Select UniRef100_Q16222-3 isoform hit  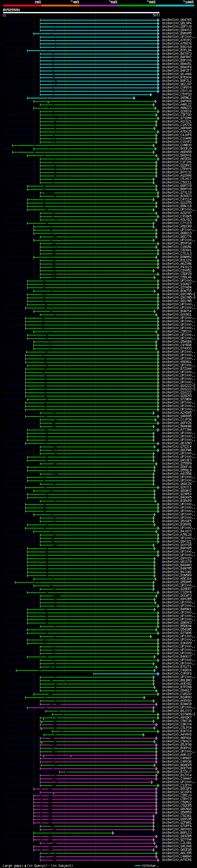click(179, 389)
